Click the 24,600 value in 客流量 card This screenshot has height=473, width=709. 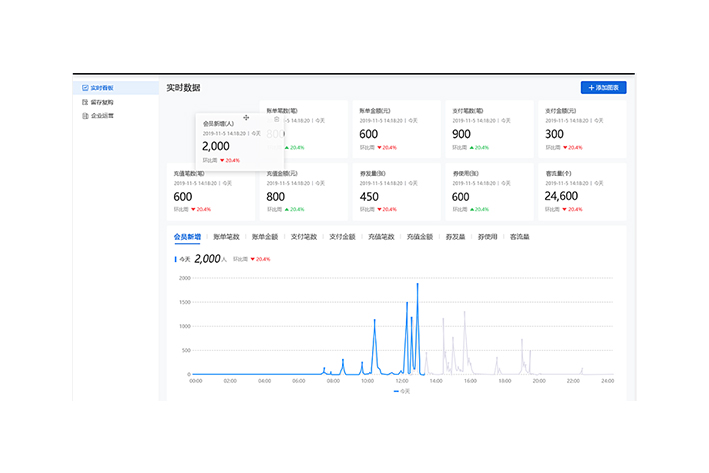coord(561,196)
